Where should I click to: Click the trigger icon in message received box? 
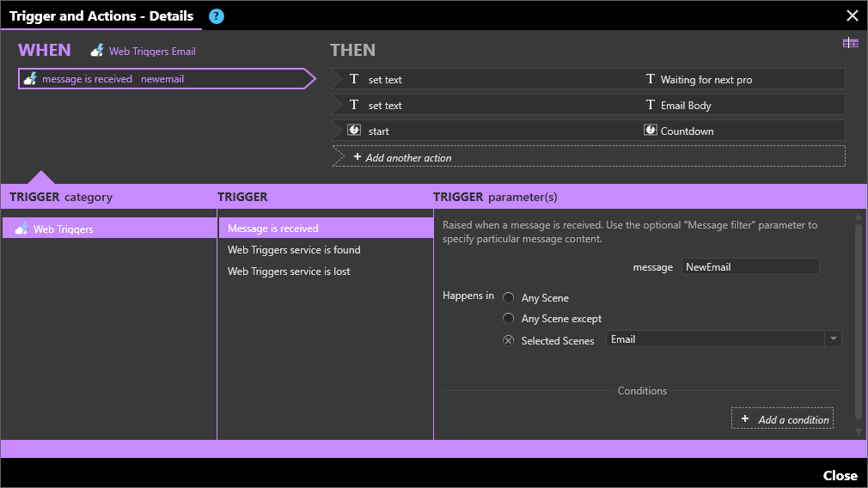tap(30, 78)
